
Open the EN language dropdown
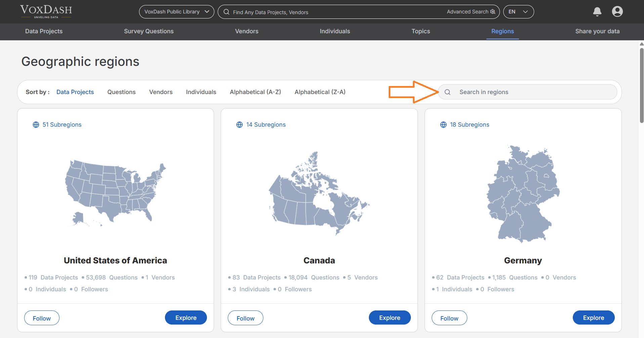coord(518,11)
